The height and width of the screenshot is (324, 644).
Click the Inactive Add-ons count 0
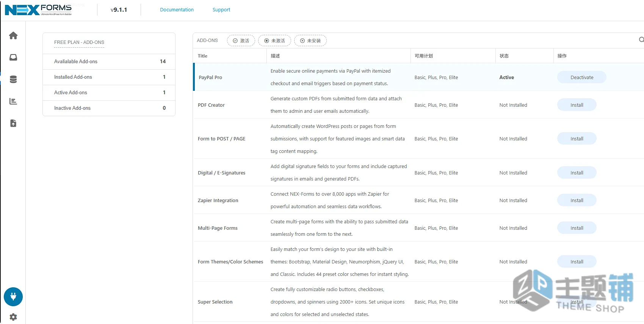[x=164, y=108]
